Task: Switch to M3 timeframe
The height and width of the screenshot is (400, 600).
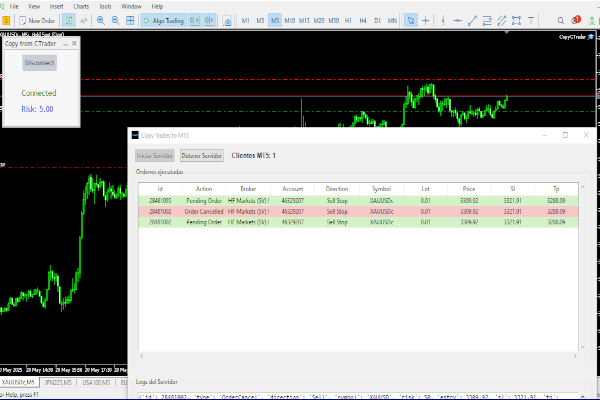Action: (260, 21)
